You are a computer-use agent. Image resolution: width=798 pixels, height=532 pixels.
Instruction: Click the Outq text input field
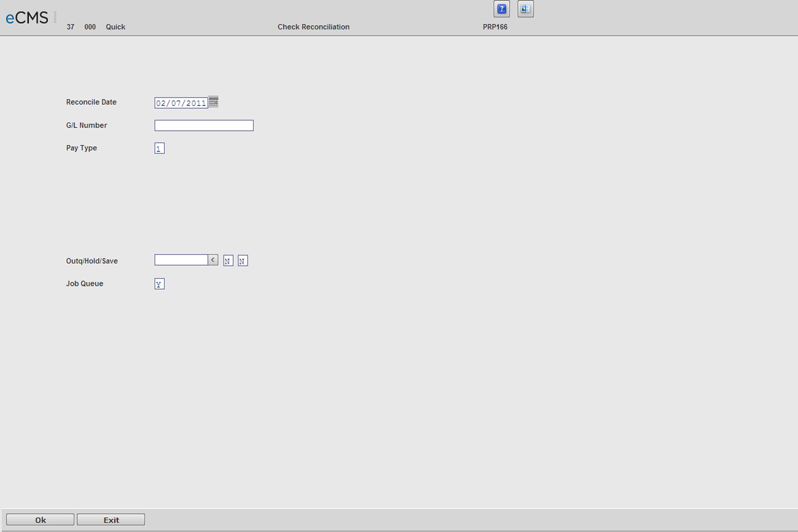click(x=181, y=260)
